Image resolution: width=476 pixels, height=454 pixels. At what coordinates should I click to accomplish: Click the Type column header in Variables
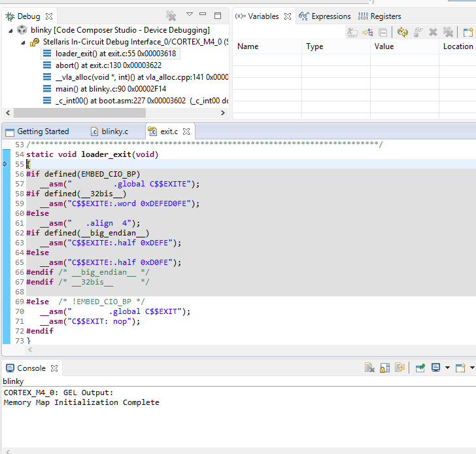pyautogui.click(x=336, y=46)
